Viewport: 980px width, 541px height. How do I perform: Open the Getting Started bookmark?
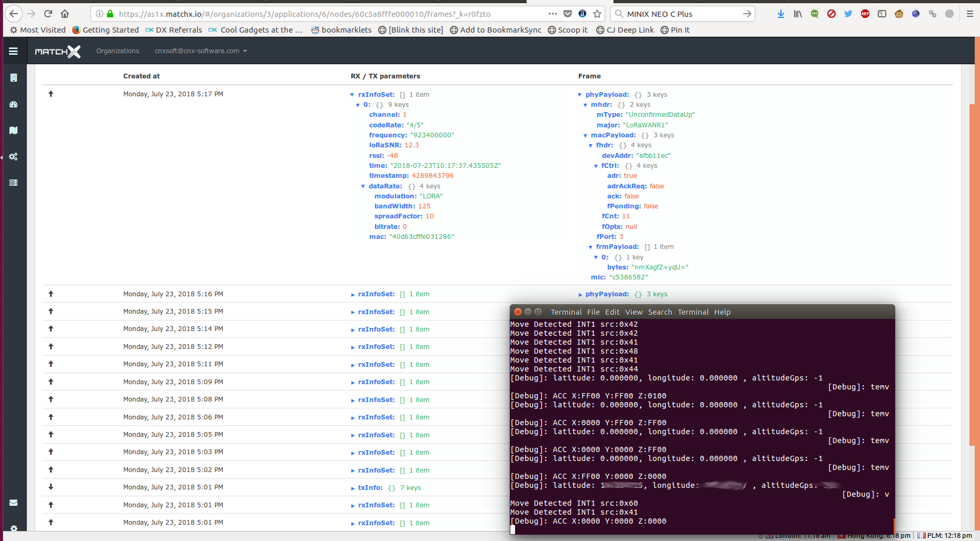click(x=106, y=30)
